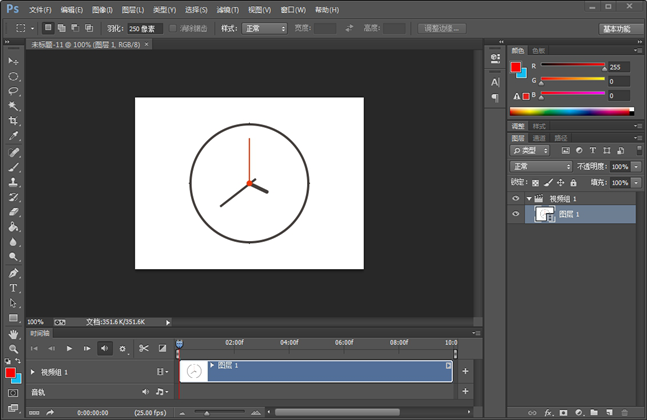Click the 调整边缘 refine edge button
647x420 pixels.
click(x=442, y=28)
